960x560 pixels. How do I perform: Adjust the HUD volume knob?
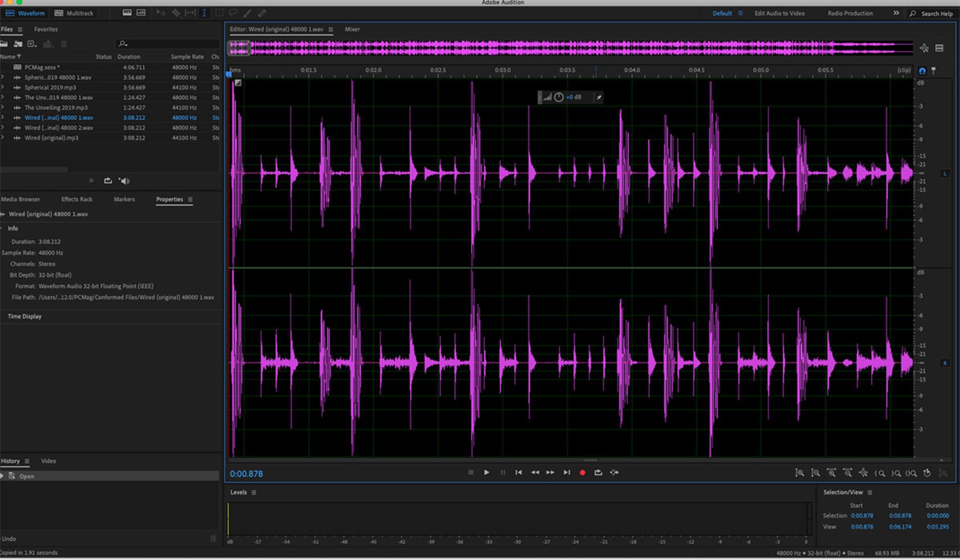pyautogui.click(x=558, y=97)
